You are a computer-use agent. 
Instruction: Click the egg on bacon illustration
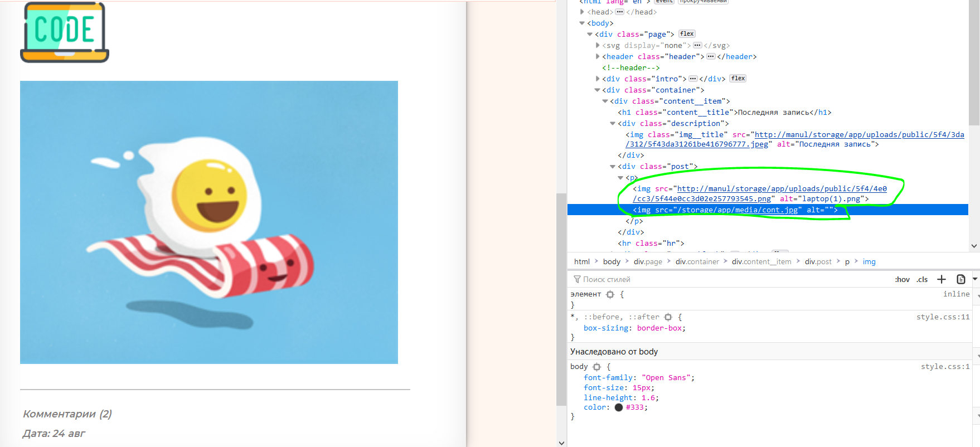209,222
